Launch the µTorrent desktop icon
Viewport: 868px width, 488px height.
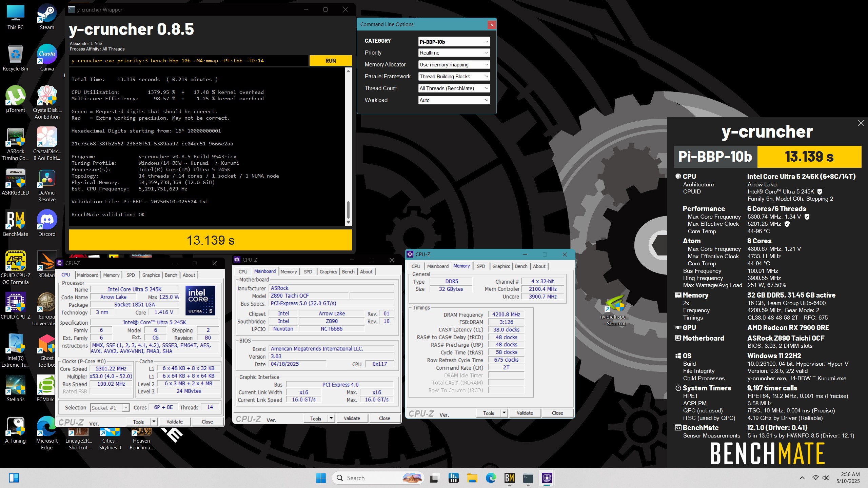click(16, 100)
